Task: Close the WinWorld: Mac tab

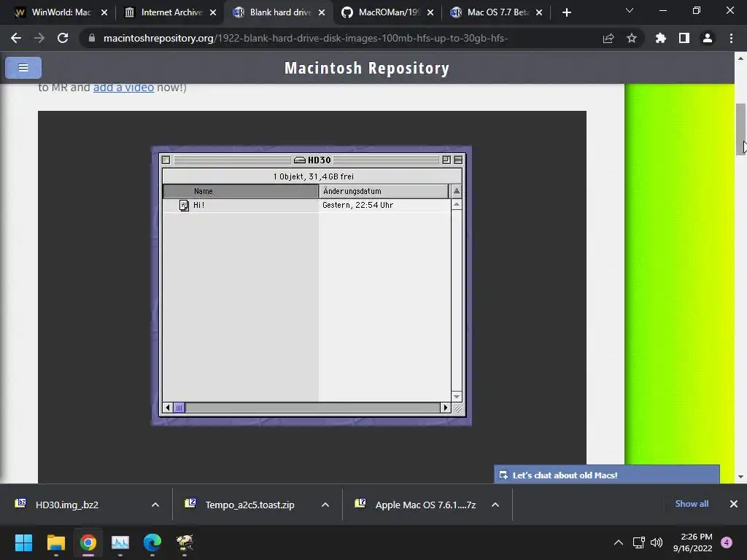Action: (x=104, y=12)
